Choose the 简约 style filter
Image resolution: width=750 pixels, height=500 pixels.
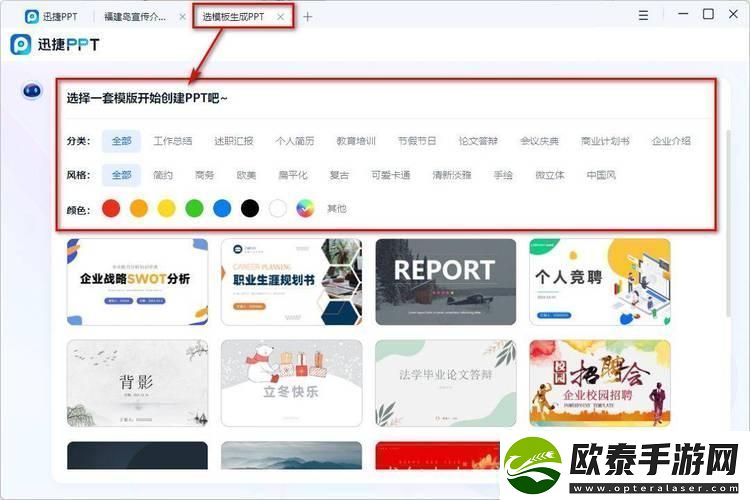[x=163, y=175]
